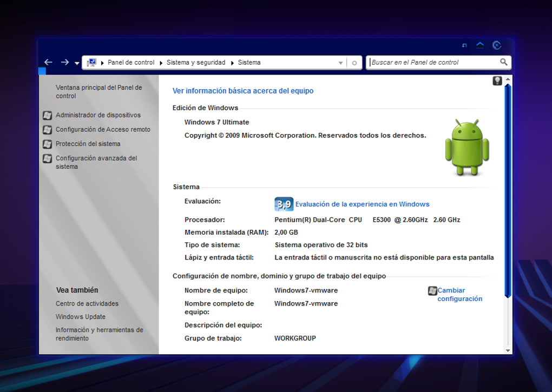Image resolution: width=552 pixels, height=392 pixels.
Task: Minimize window using the small title bar icon
Action: [x=464, y=45]
